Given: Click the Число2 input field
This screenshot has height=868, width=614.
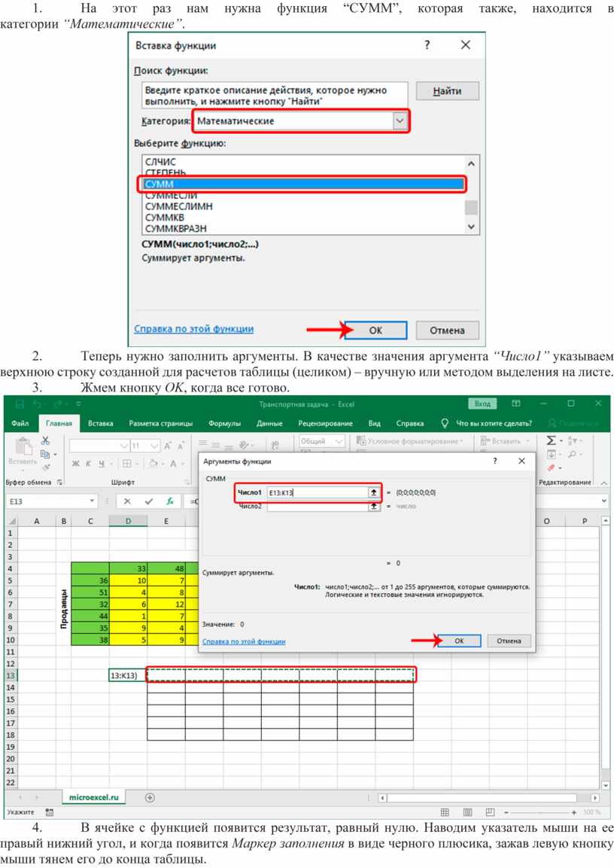Looking at the screenshot, I should point(318,506).
